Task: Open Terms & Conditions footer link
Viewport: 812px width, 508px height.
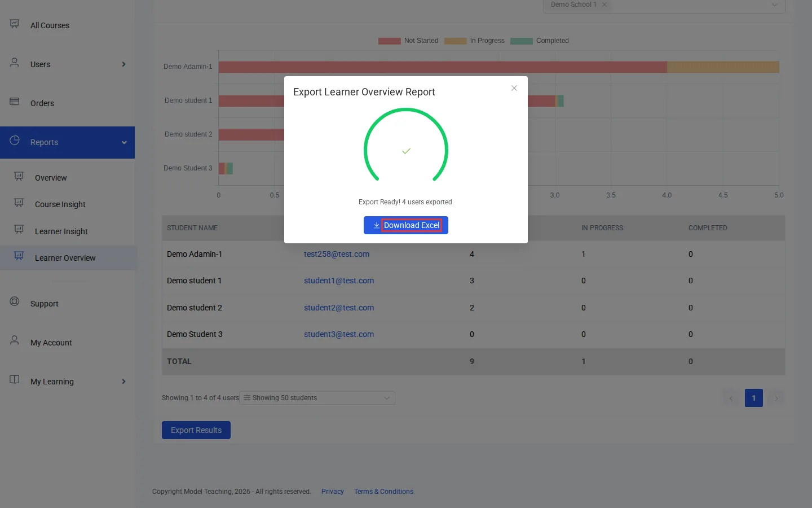Action: [x=383, y=492]
